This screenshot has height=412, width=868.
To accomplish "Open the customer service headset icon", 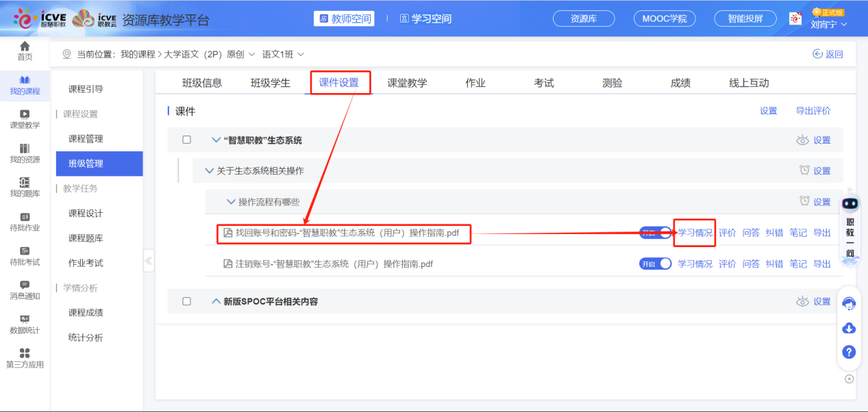I will click(848, 303).
